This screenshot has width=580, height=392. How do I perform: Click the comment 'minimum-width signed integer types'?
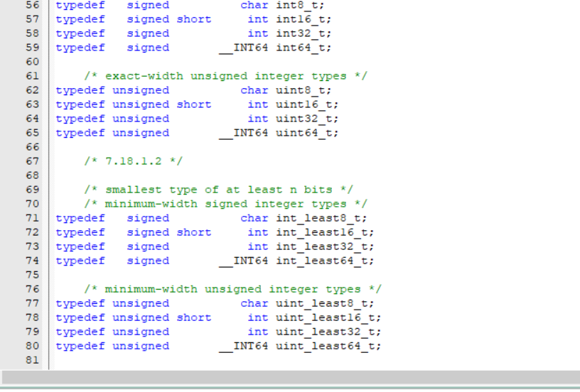(225, 204)
